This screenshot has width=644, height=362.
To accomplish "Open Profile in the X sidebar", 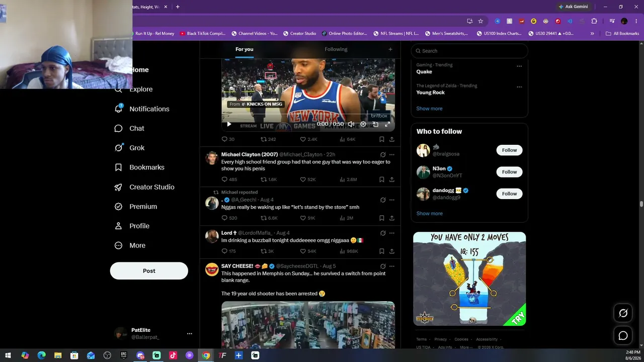I will click(x=132, y=226).
